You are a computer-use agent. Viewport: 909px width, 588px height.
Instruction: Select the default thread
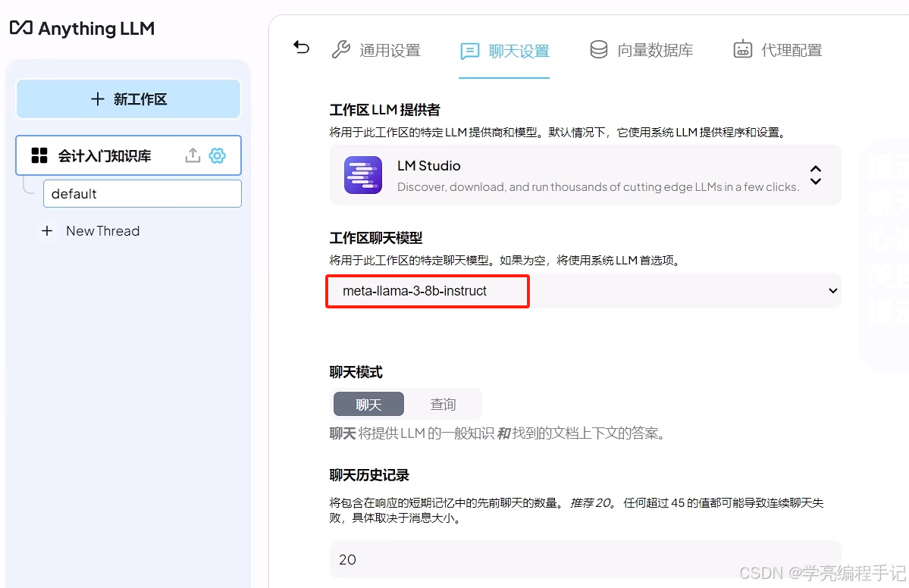143,193
